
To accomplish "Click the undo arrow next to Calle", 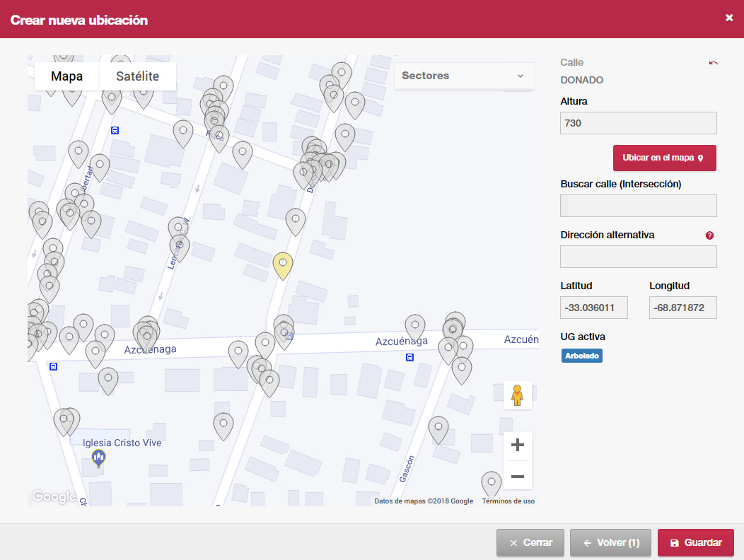I will (713, 63).
